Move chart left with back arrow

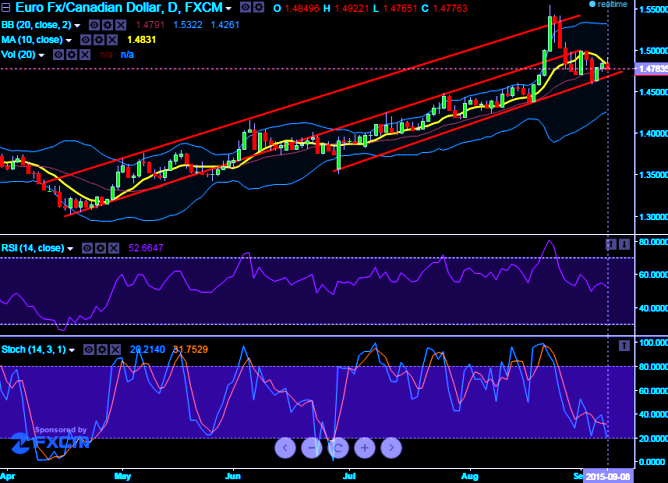pyautogui.click(x=285, y=448)
